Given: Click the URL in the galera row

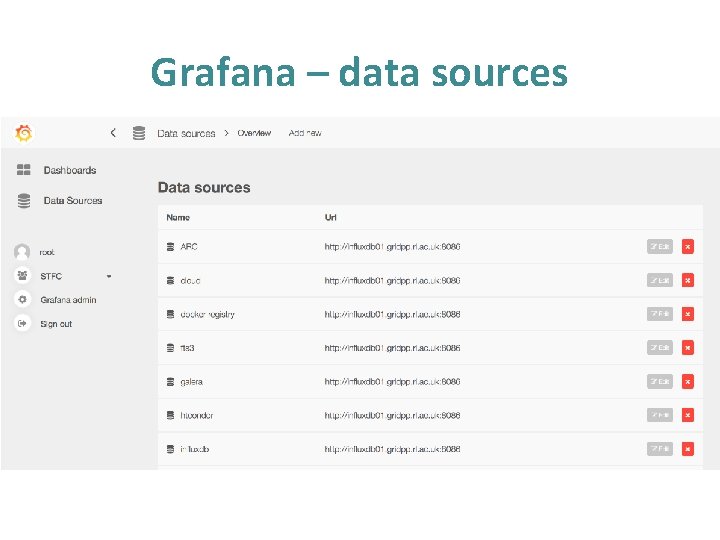Looking at the screenshot, I should [392, 382].
